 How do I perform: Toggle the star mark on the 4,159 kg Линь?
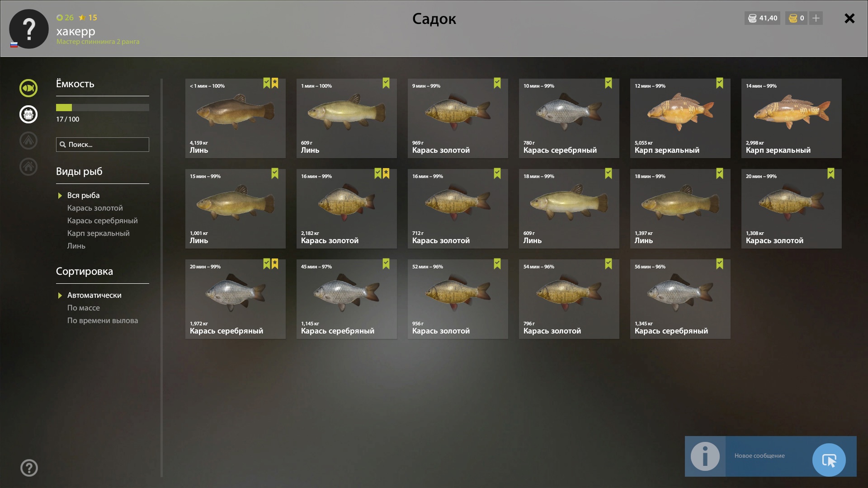275,83
